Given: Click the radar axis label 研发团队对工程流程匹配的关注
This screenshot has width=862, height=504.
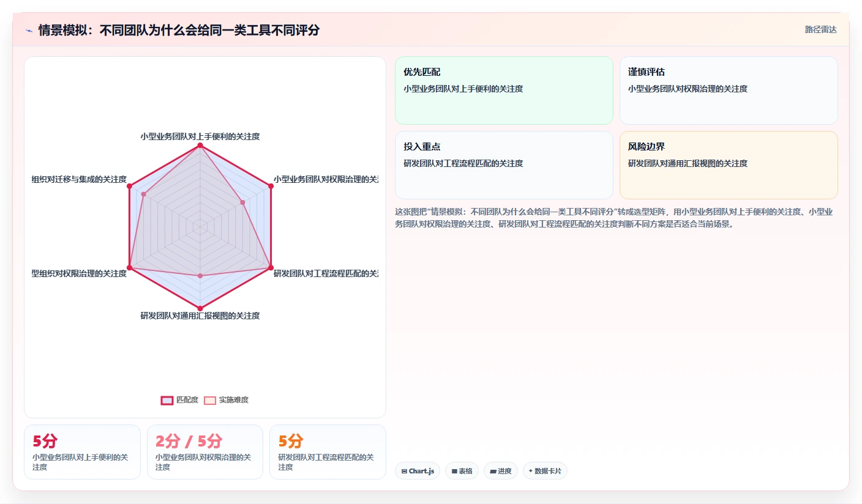Looking at the screenshot, I should (x=326, y=273).
